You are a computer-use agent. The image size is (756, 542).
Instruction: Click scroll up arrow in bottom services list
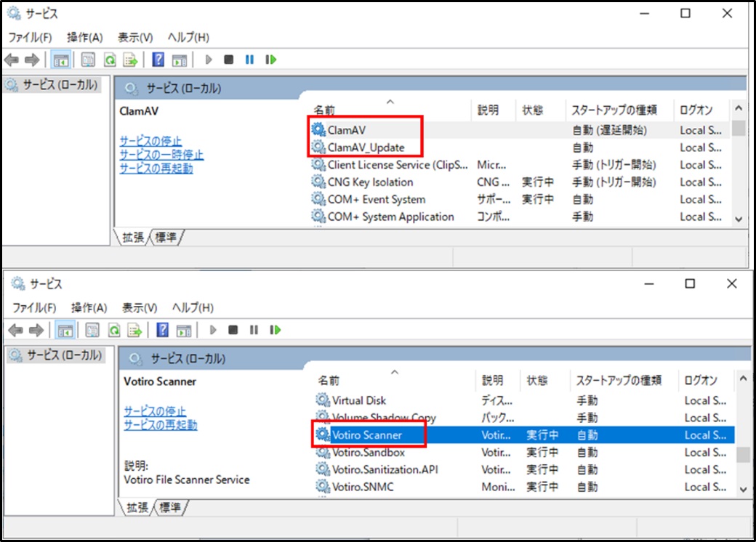pos(743,379)
